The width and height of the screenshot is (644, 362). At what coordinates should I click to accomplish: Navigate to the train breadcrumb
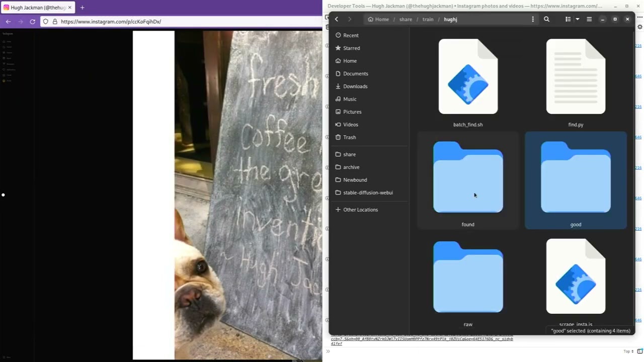tap(428, 19)
